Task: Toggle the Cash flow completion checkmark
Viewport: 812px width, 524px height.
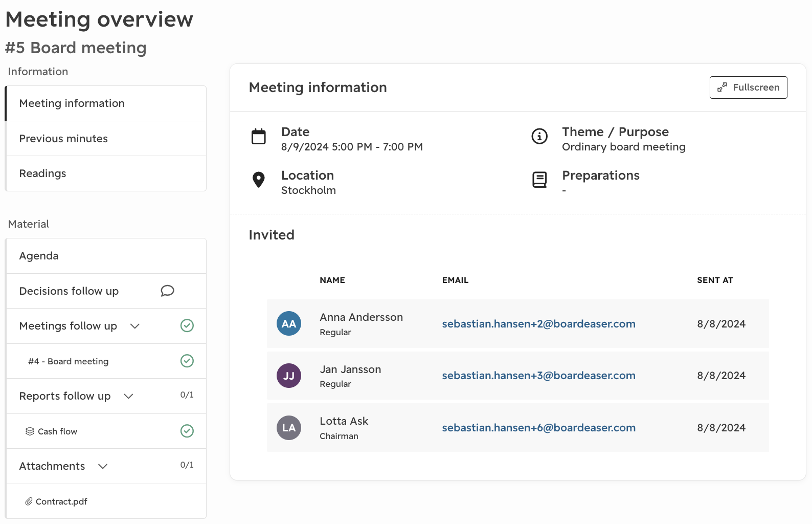Action: pyautogui.click(x=187, y=431)
